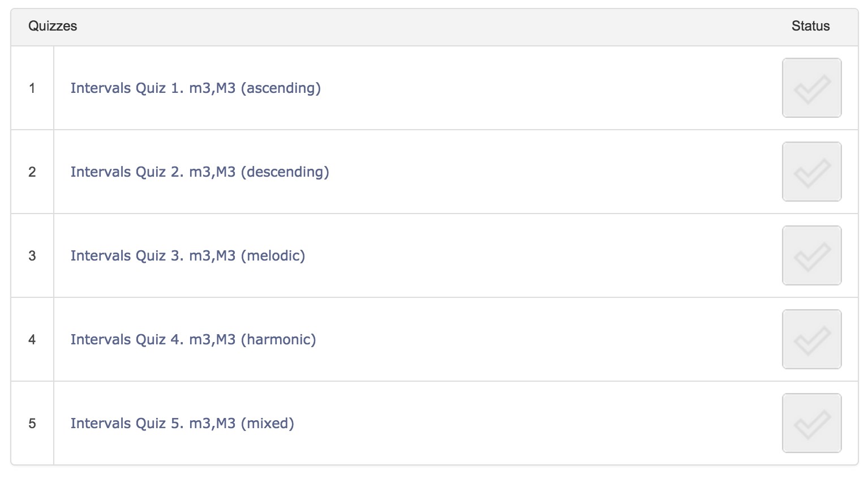The image size is (868, 478).
Task: Open Intervals Quiz 2 descending link
Action: click(x=200, y=172)
